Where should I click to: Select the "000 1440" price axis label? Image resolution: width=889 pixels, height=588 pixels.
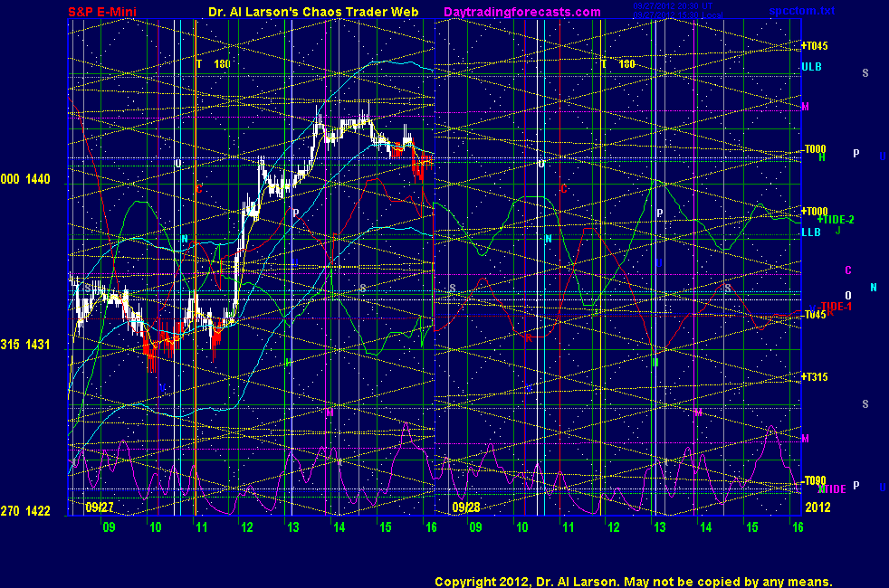[25, 180]
